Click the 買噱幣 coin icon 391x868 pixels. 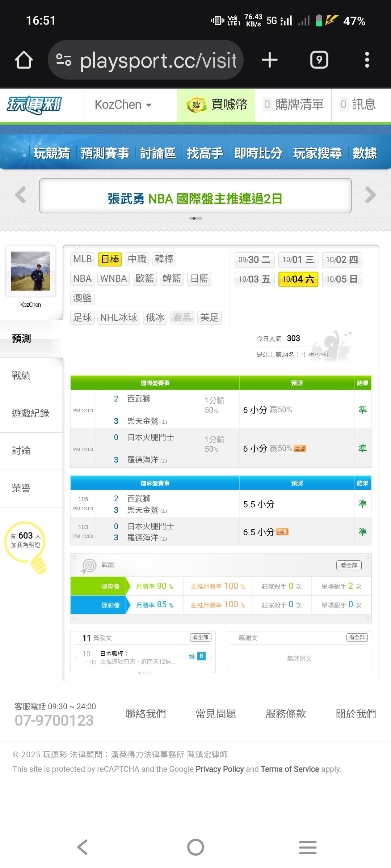196,105
